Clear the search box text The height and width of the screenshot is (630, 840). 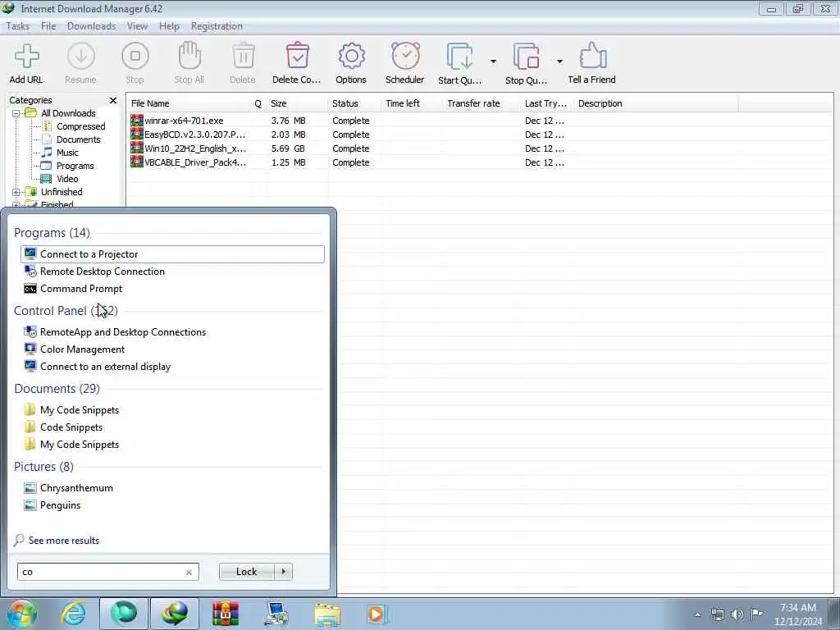[x=189, y=572]
